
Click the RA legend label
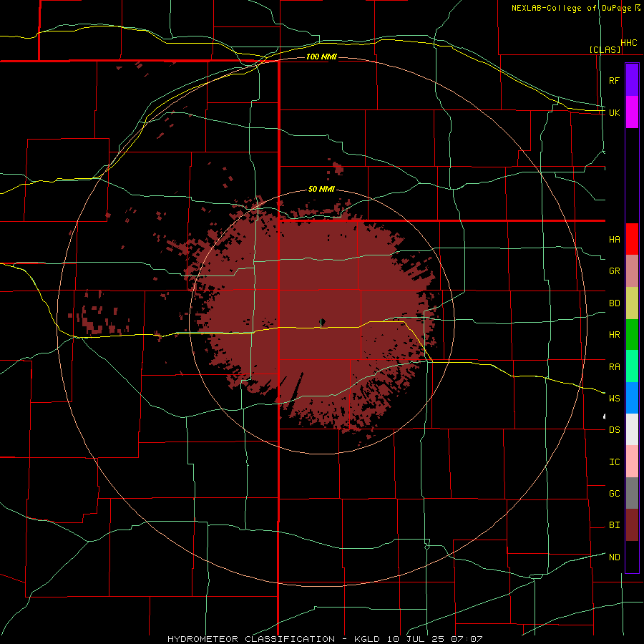(x=615, y=366)
